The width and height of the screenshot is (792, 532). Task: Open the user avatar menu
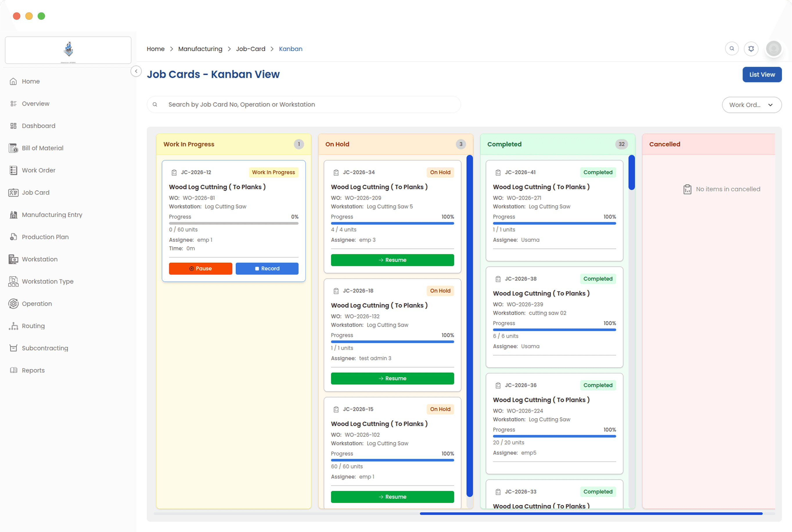click(774, 48)
